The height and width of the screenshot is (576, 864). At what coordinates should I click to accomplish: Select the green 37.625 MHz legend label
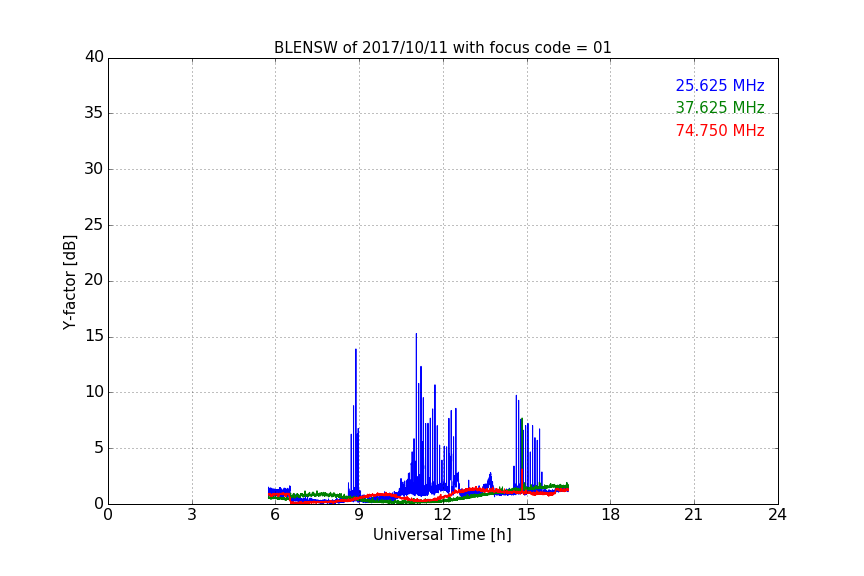720,107
